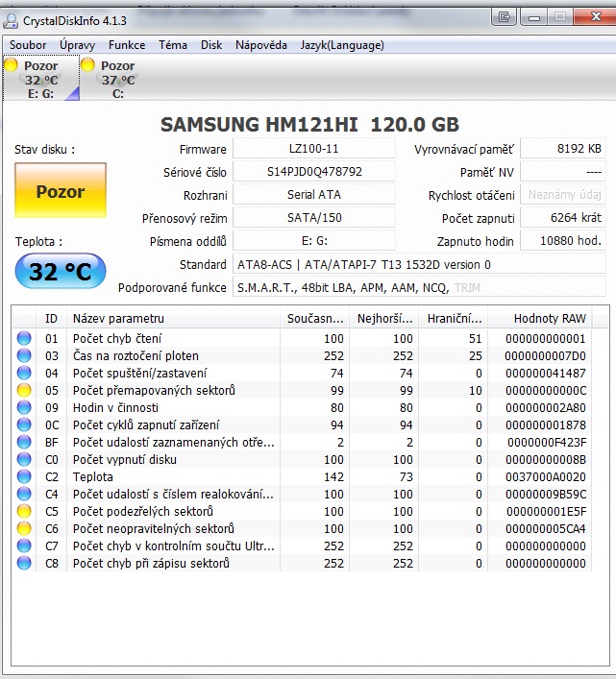The height and width of the screenshot is (679, 616).
Task: Select row Počet neopravitelných sektorů
Action: tap(303, 529)
